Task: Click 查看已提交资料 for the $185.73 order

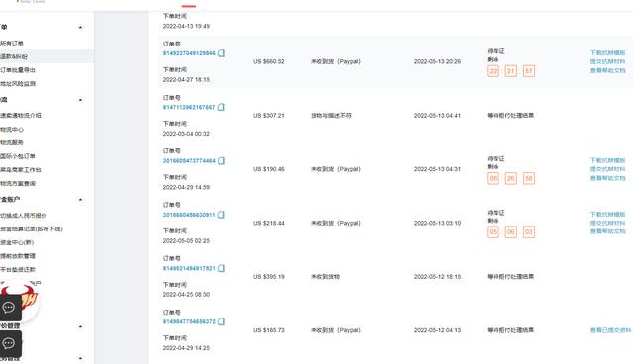Action: click(610, 330)
